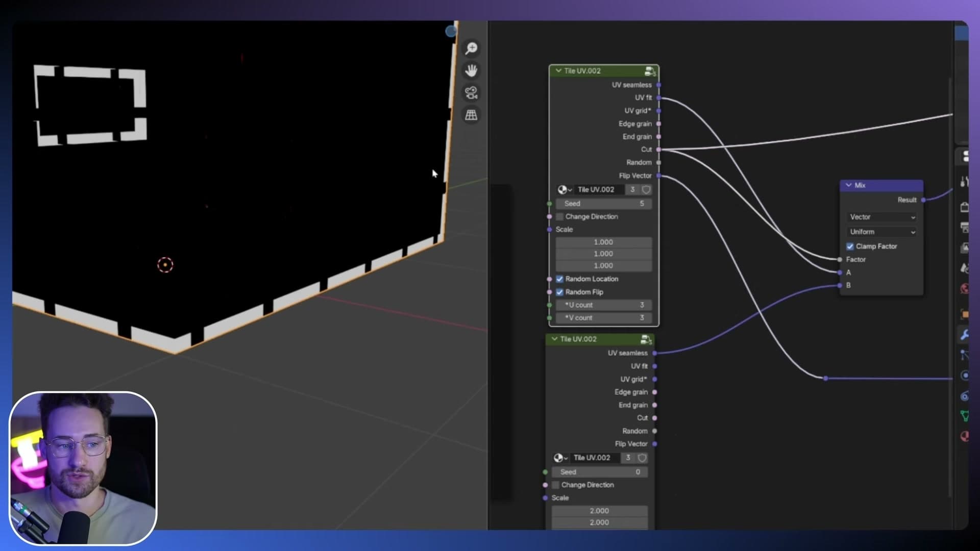Click the 3D cursor in viewport
This screenshot has width=980, height=551.
165,265
